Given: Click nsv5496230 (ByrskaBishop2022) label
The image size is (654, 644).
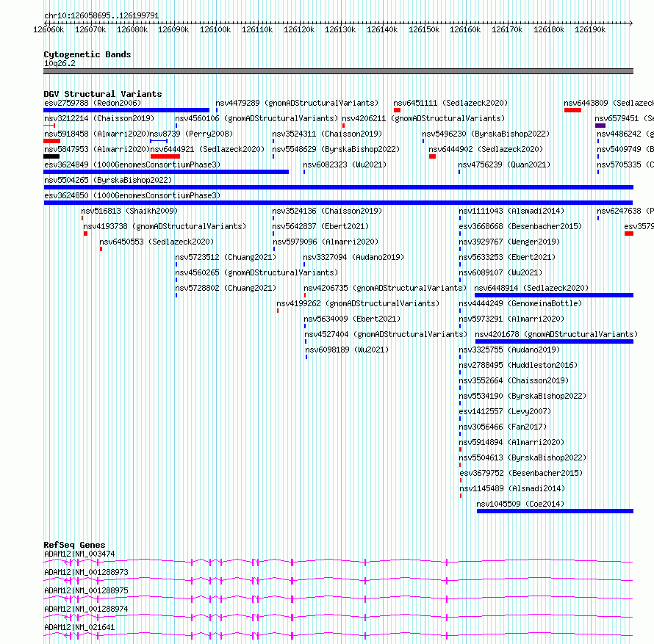Looking at the screenshot, I should click(486, 134).
